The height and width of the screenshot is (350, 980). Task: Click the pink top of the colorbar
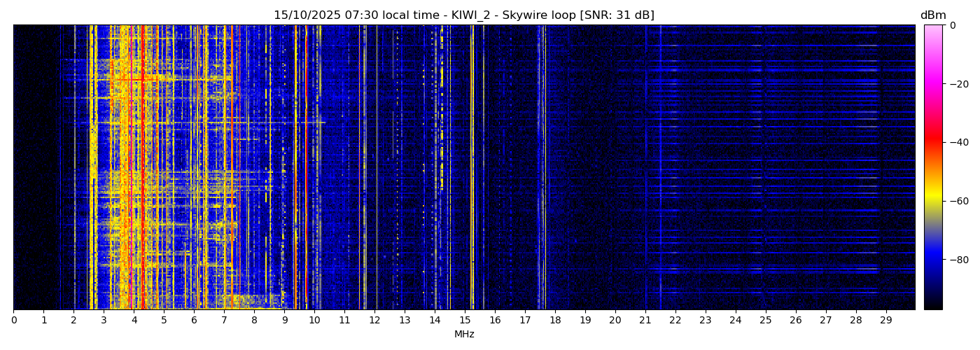933,29
